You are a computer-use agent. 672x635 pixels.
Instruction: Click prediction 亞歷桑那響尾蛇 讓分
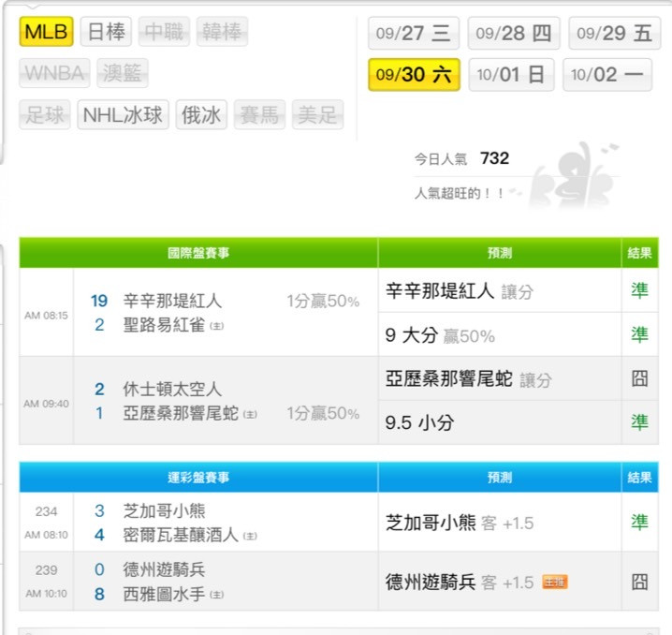pyautogui.click(x=468, y=379)
